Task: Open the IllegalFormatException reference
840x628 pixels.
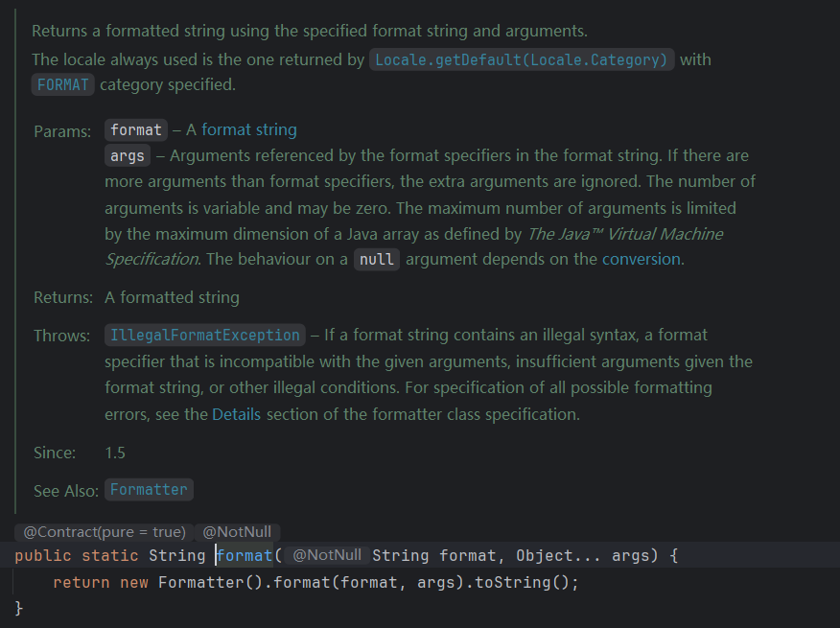Action: [x=204, y=335]
